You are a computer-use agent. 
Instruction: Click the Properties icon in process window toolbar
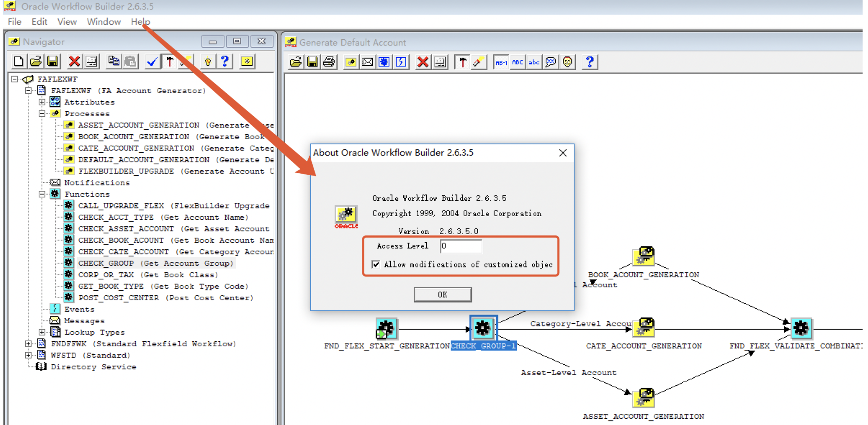[440, 62]
